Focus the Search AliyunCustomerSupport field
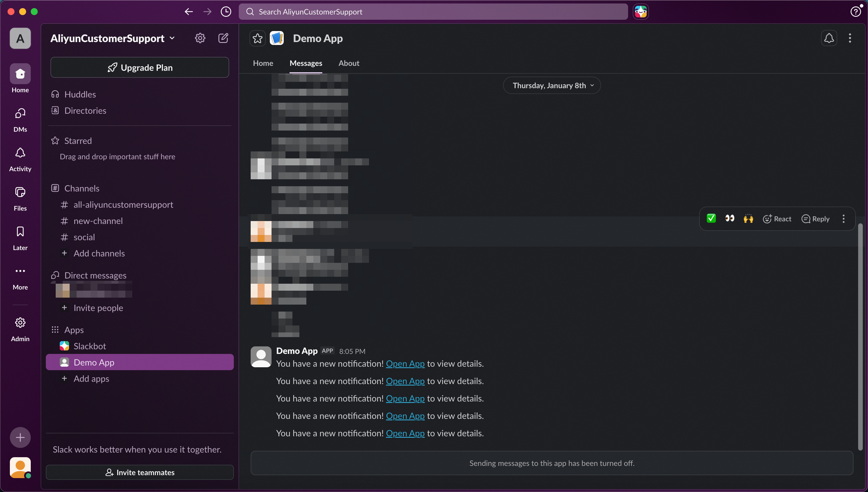Image resolution: width=868 pixels, height=492 pixels. pos(433,12)
